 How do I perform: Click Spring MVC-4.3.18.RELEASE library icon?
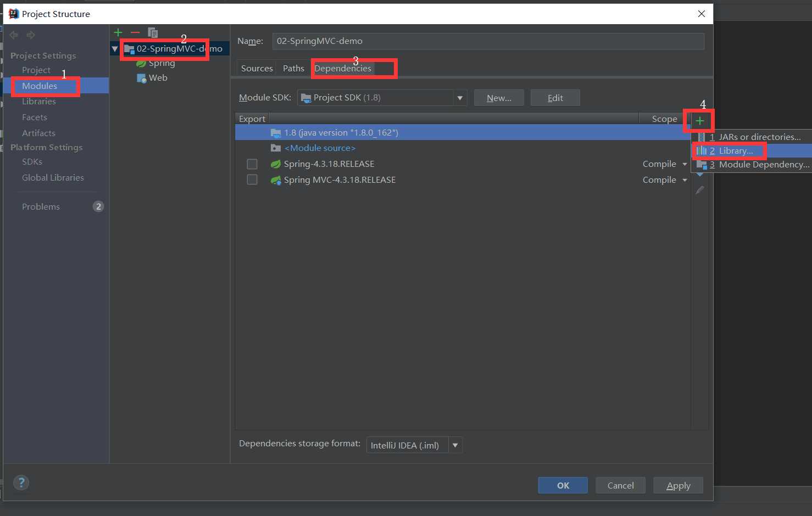[276, 180]
